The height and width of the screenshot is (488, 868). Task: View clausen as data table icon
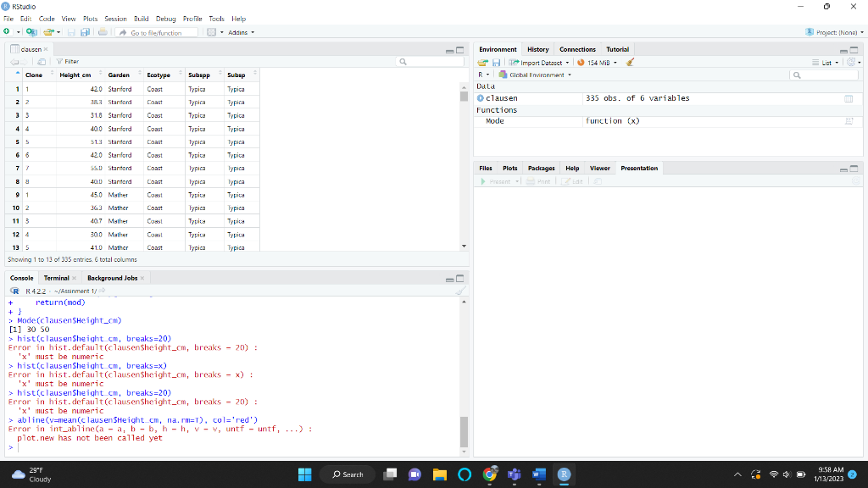(x=849, y=98)
